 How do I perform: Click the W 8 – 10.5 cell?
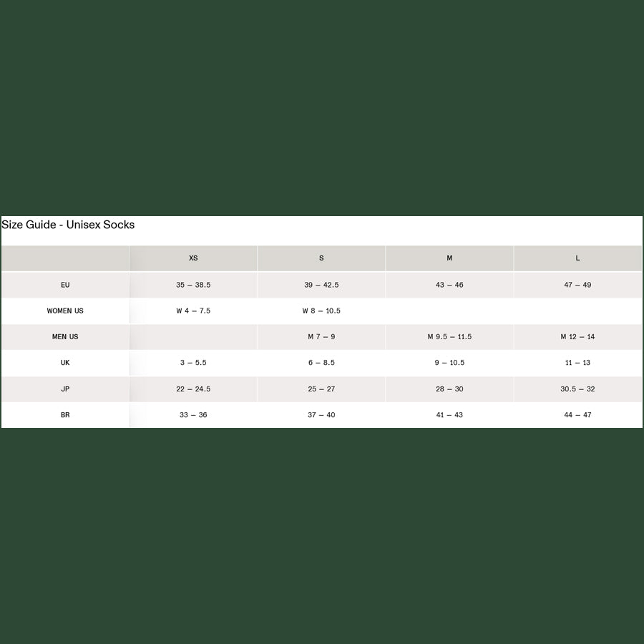coord(321,311)
